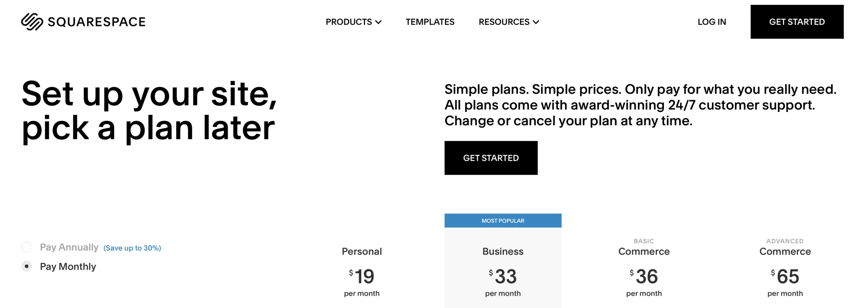
Task: Select the Advanced Commerce plan column
Action: (x=785, y=251)
